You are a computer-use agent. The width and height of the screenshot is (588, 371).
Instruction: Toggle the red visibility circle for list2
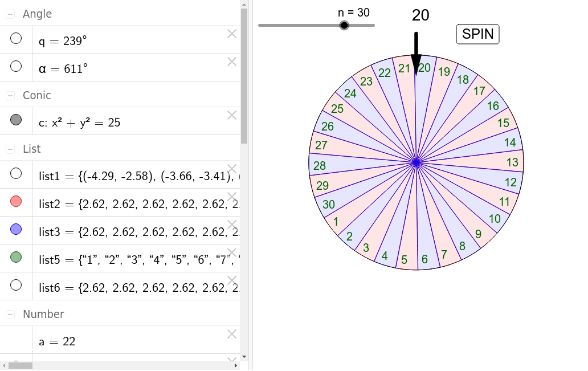(x=16, y=201)
